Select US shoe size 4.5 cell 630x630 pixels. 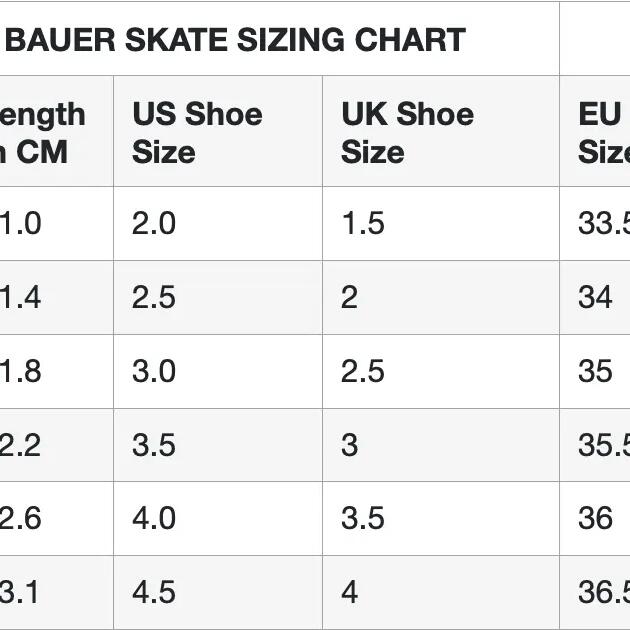coord(218,592)
